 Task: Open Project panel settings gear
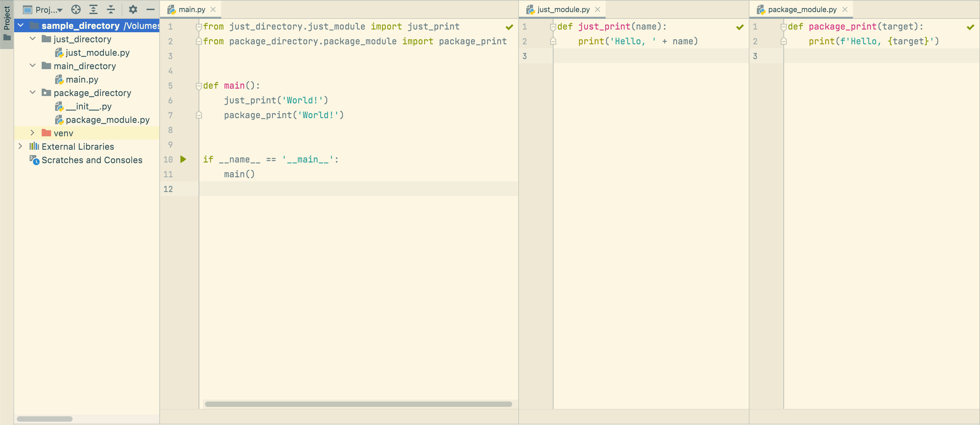133,9
